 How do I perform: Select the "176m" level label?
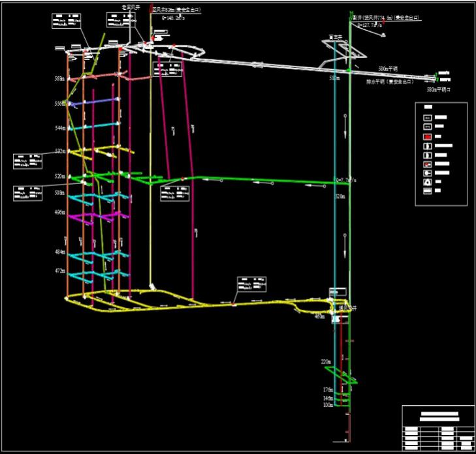[328, 389]
